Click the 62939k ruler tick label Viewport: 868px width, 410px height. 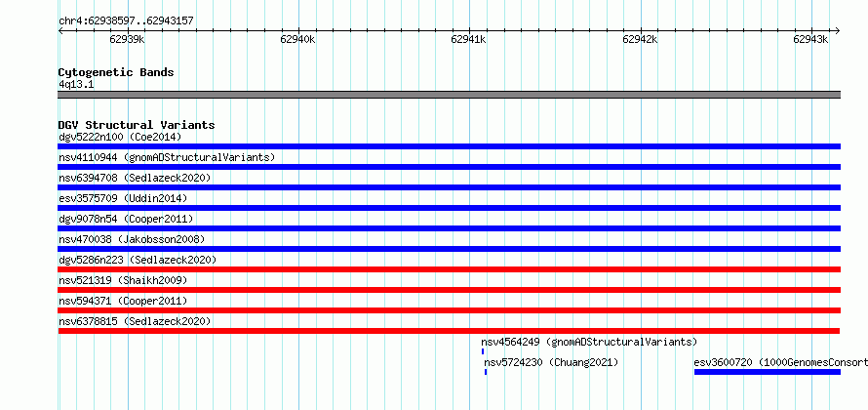[x=128, y=39]
